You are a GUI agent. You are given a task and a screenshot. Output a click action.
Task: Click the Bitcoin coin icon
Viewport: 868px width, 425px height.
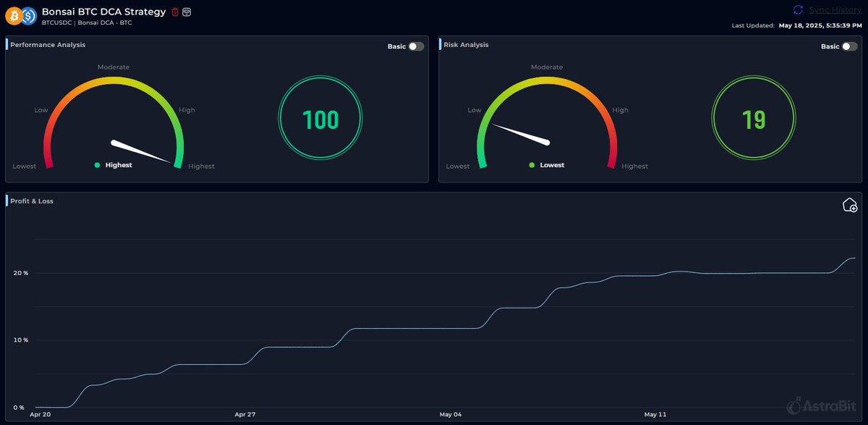[x=13, y=15]
